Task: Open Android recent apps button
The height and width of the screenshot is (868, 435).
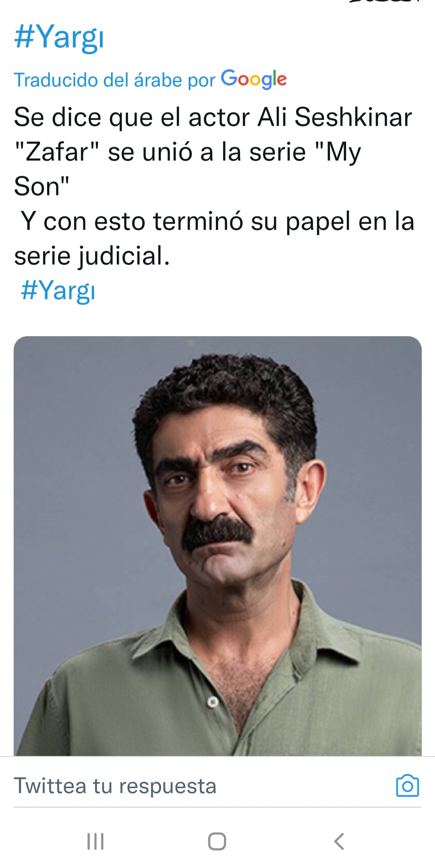Action: [x=95, y=841]
